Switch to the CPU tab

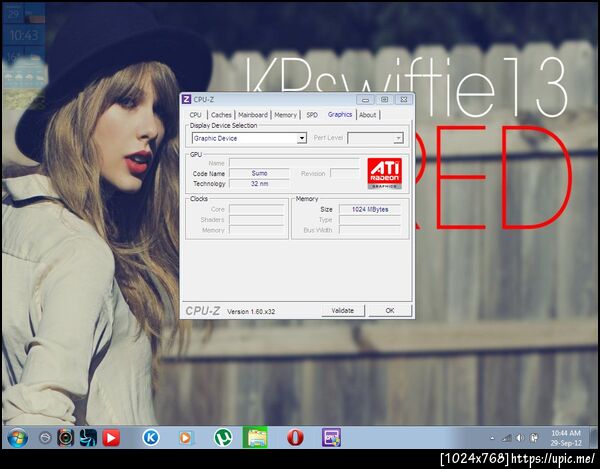coord(195,115)
